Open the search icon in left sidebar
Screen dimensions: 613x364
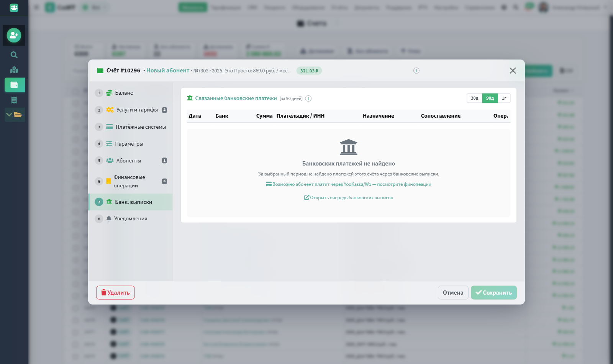[x=14, y=55]
